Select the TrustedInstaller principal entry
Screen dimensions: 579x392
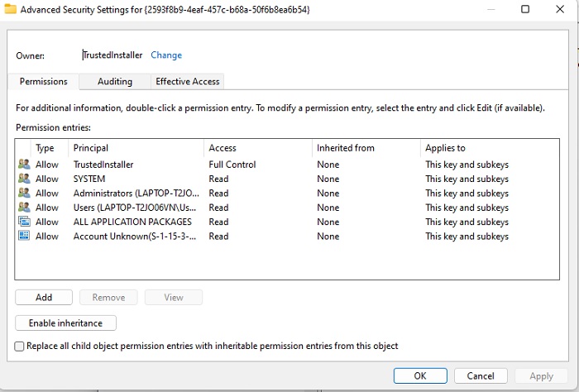coord(103,165)
